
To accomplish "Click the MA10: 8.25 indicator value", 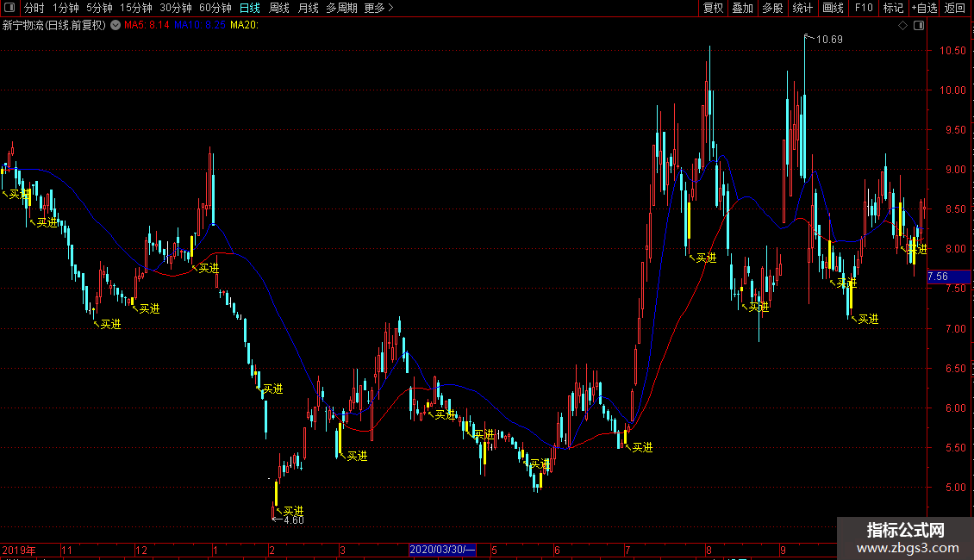I will pos(199,25).
